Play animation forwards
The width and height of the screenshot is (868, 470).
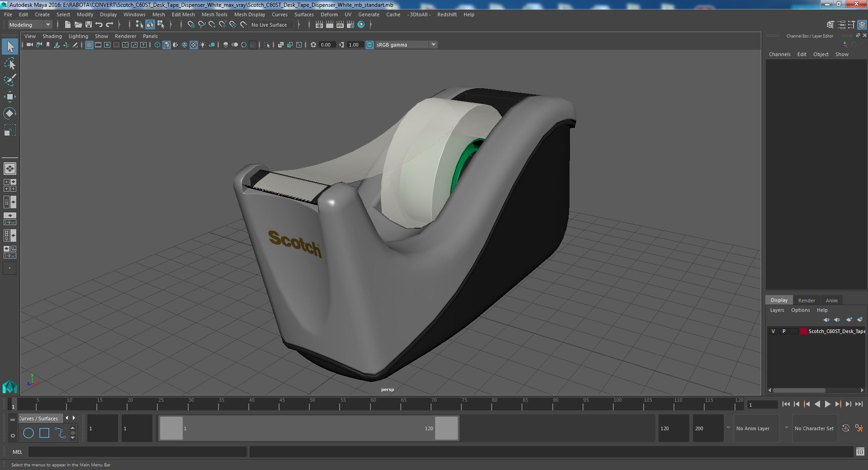coord(827,404)
